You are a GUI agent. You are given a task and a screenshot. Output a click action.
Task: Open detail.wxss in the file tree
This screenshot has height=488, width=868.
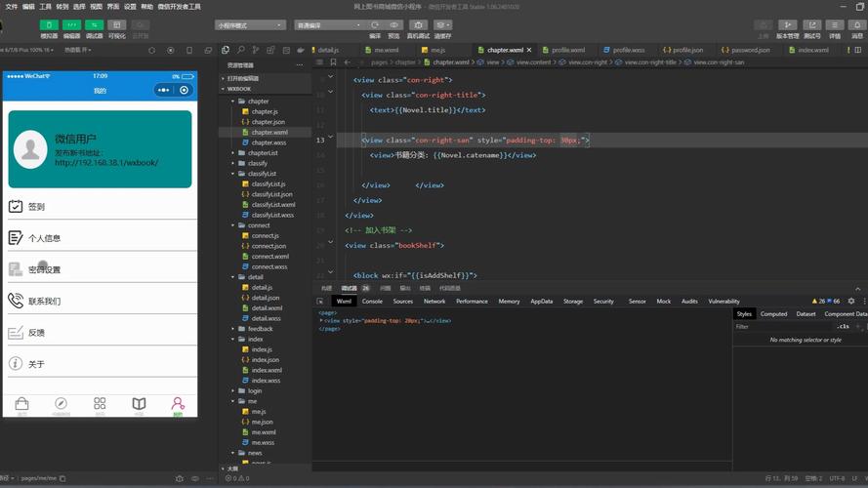pos(267,318)
